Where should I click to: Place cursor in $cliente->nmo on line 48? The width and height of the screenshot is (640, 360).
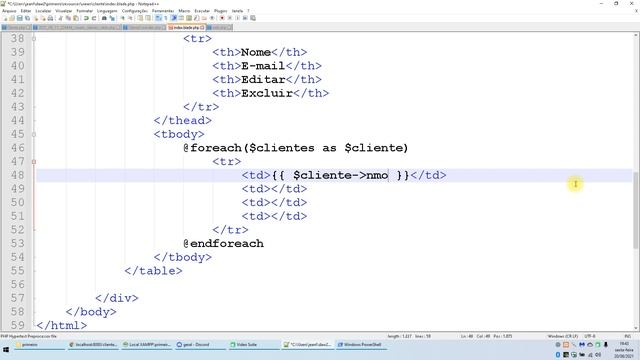click(x=340, y=175)
